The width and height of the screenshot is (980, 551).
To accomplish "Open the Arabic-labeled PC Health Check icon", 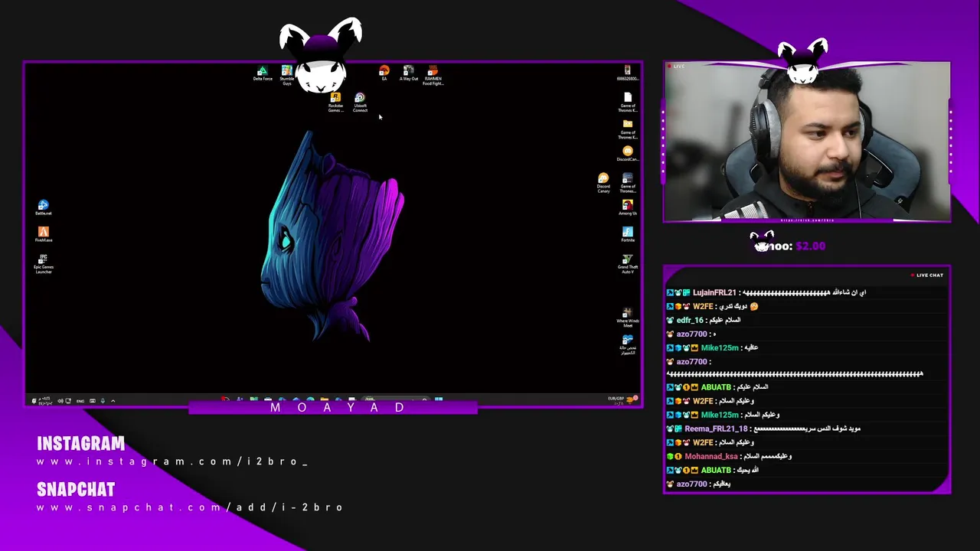I will coord(628,344).
